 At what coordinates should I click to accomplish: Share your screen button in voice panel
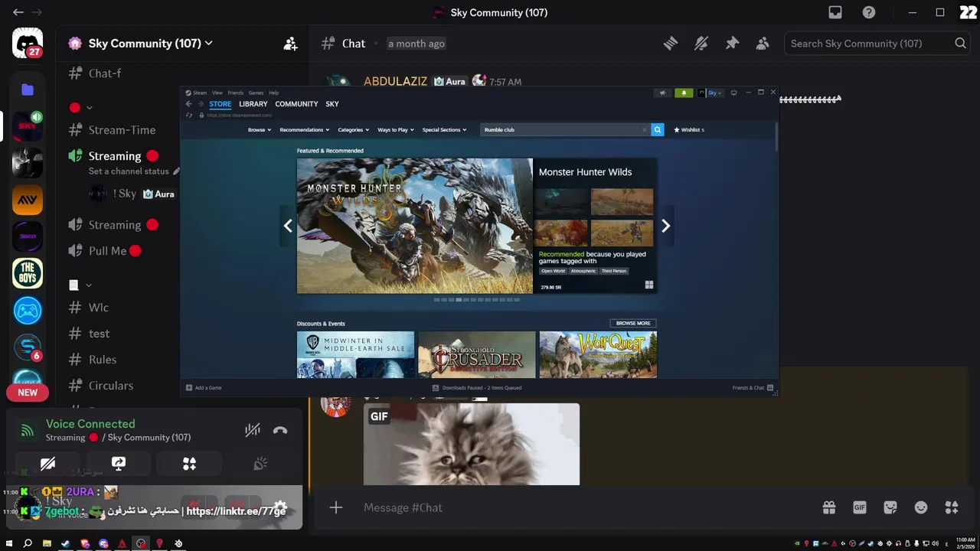(119, 464)
